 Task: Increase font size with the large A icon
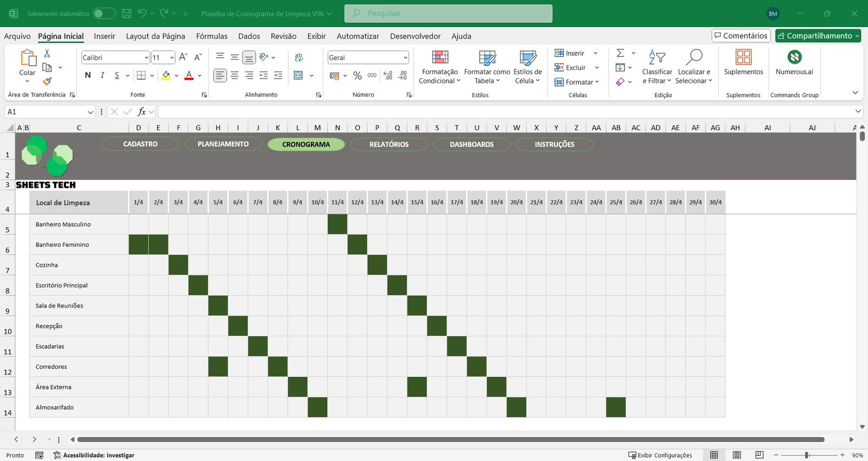pyautogui.click(x=183, y=57)
